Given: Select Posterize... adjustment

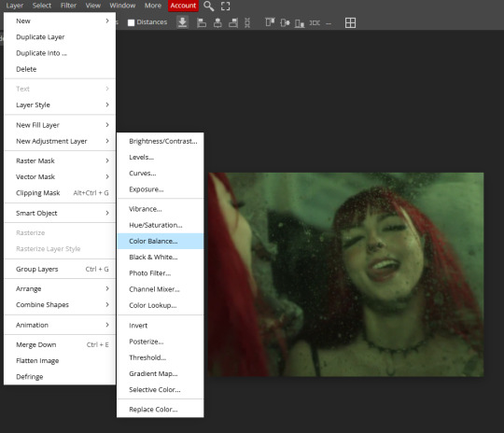Looking at the screenshot, I should (161, 342).
